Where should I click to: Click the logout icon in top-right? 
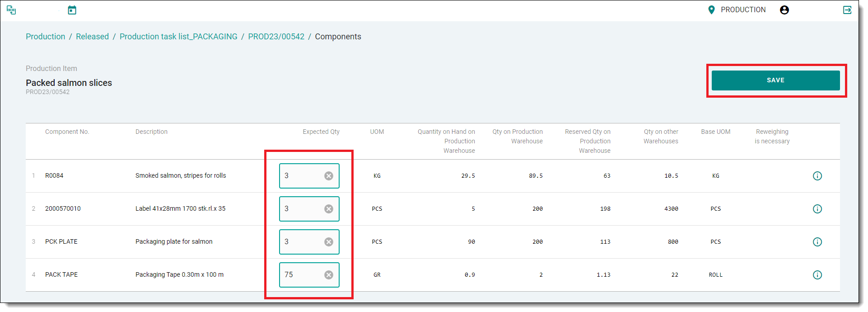847,10
